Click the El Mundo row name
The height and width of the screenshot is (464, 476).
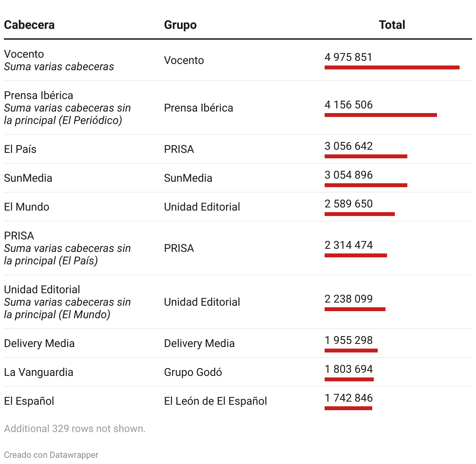point(27,207)
